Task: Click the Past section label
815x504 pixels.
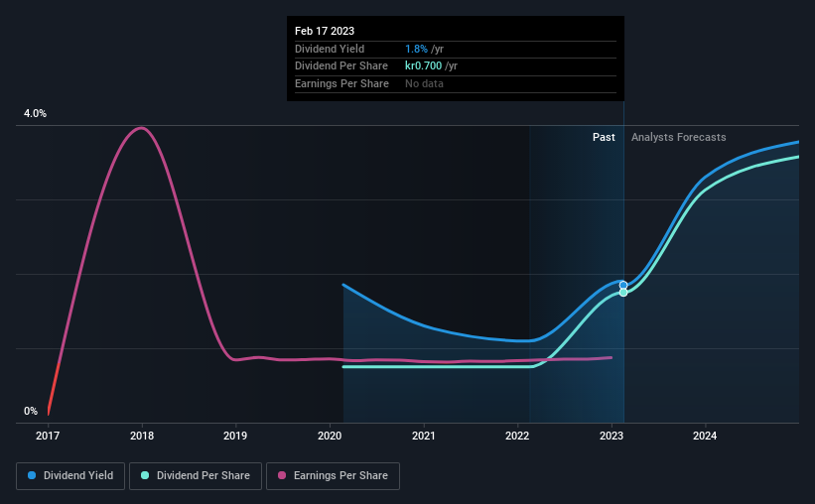Action: (x=604, y=137)
